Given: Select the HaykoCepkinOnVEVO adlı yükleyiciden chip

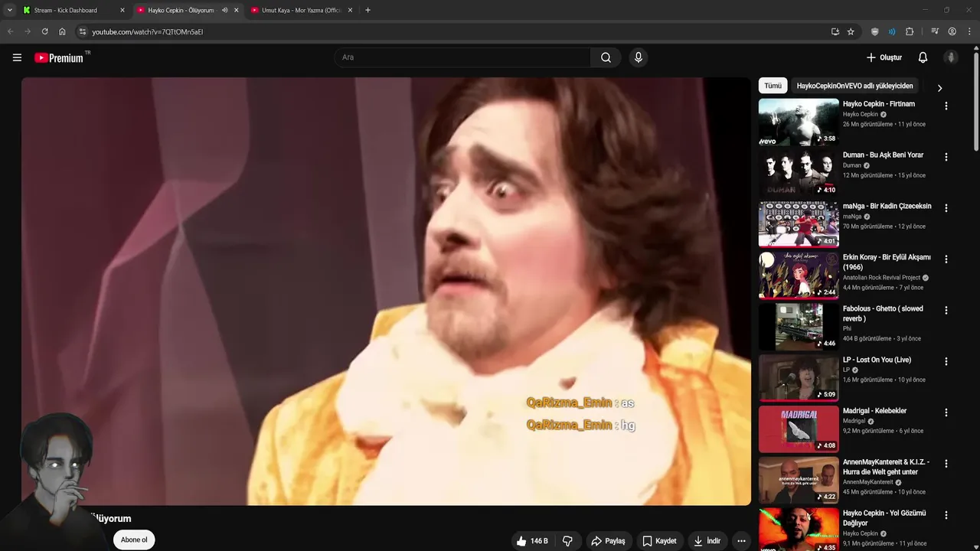Looking at the screenshot, I should pyautogui.click(x=854, y=86).
